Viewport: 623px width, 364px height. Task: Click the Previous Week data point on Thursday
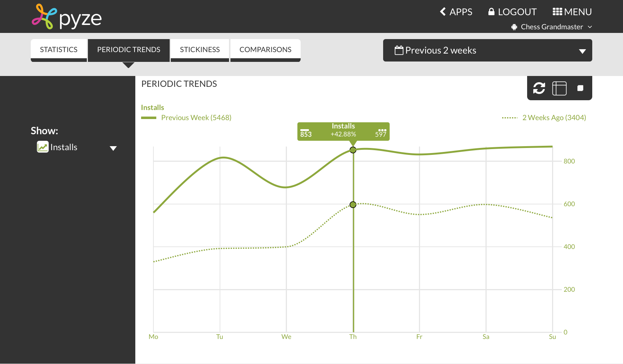[x=353, y=150]
